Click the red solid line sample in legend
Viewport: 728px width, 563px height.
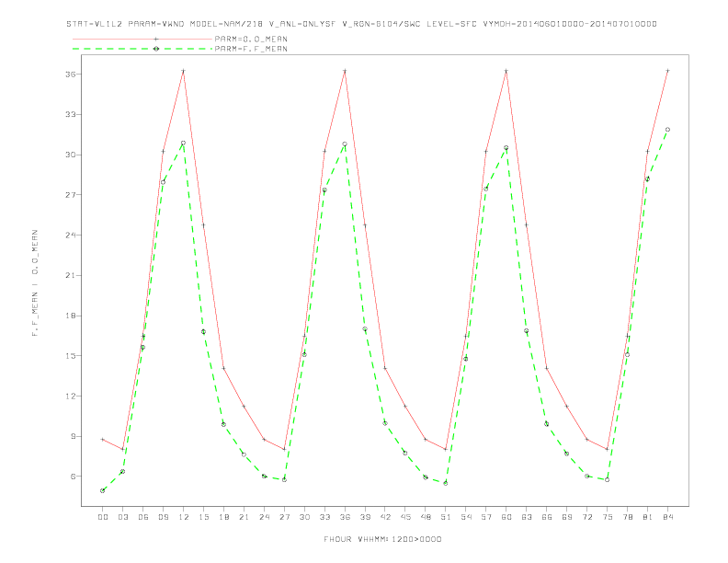[x=142, y=39]
